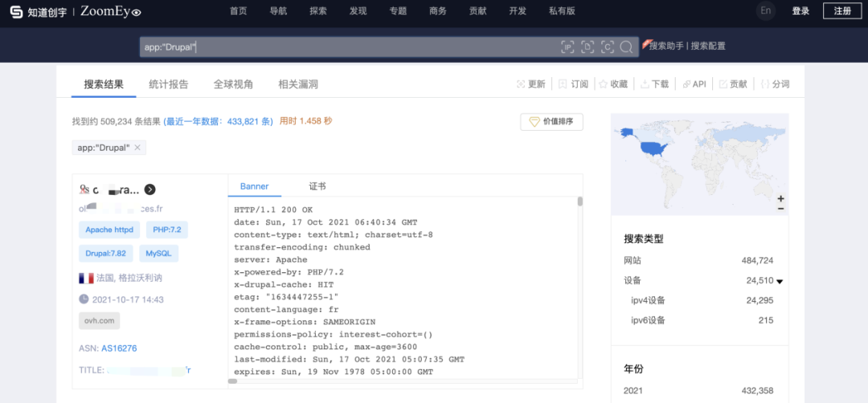Viewport: 868px width, 403px height.
Task: Click the 更新 refresh icon
Action: (x=520, y=84)
